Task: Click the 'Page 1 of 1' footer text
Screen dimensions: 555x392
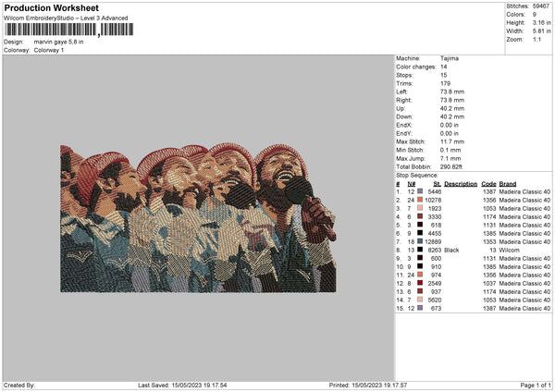Action: click(536, 386)
